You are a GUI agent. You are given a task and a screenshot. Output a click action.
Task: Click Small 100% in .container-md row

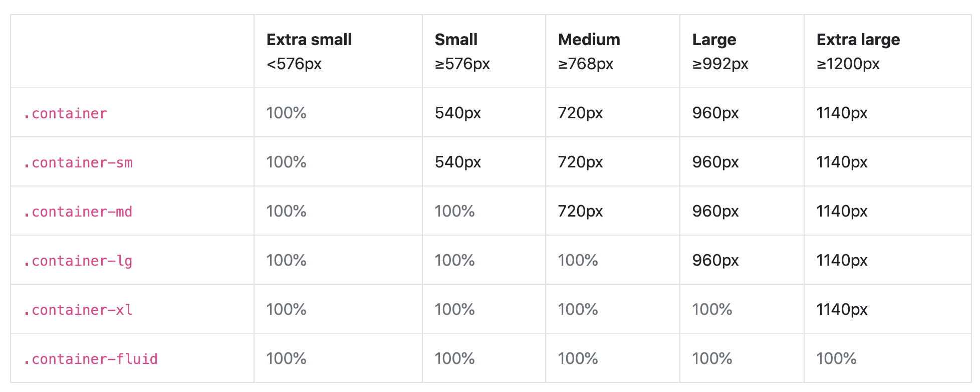pyautogui.click(x=454, y=211)
